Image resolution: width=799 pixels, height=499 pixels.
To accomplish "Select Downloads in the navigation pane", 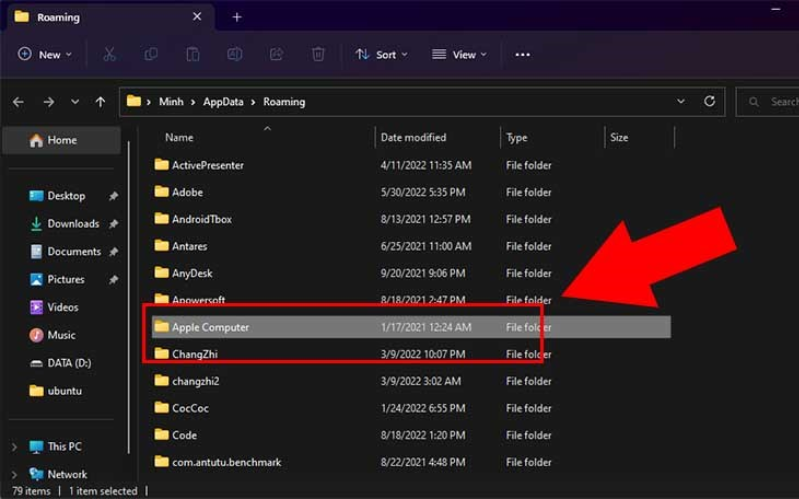I will tap(73, 224).
